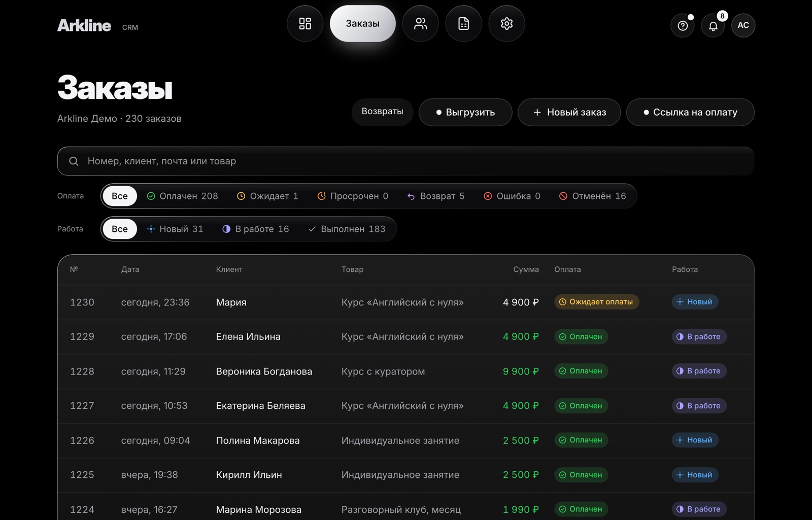
Task: Click client name Кирилл Ильин
Action: tap(249, 475)
